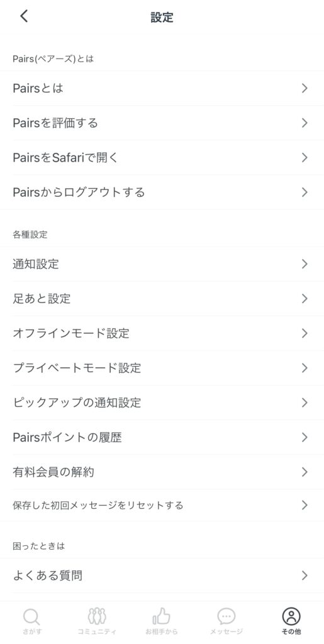The height and width of the screenshot is (644, 324).
Task: Select Pairsからログアウトする
Action: (x=162, y=192)
